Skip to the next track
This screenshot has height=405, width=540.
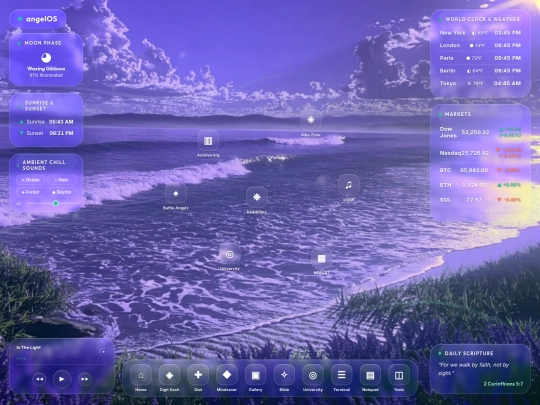[84, 379]
